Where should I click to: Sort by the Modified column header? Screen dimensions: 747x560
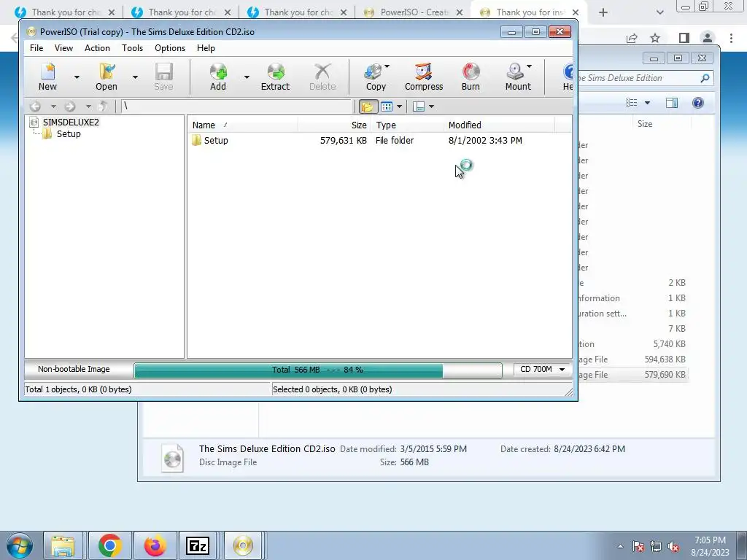499,125
